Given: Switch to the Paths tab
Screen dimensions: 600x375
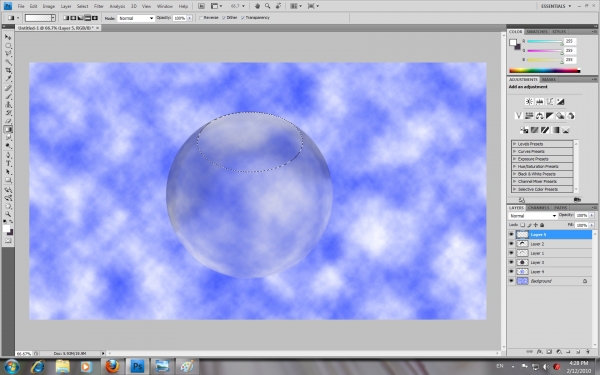Looking at the screenshot, I should 560,208.
